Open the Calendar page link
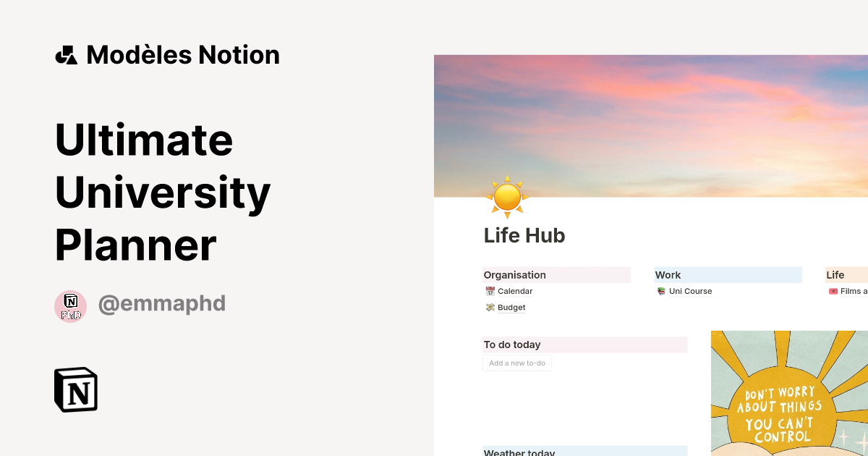The image size is (868, 456). [x=515, y=291]
